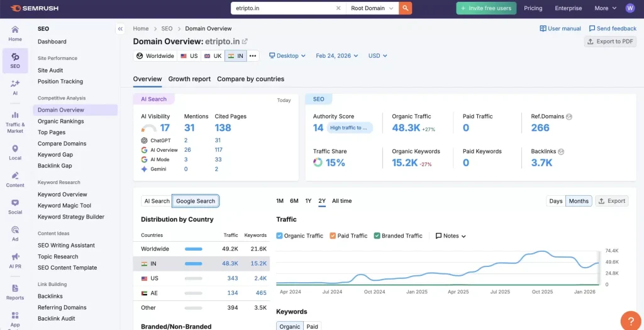644x330 pixels.
Task: Toggle the Branded Traffic checkbox
Action: (x=377, y=236)
